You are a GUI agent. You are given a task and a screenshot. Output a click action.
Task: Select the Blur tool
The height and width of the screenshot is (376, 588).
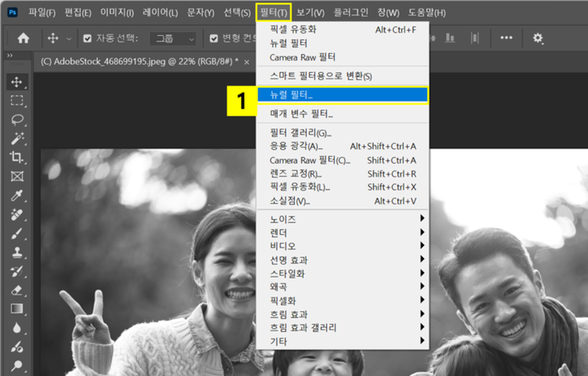pos(17,328)
